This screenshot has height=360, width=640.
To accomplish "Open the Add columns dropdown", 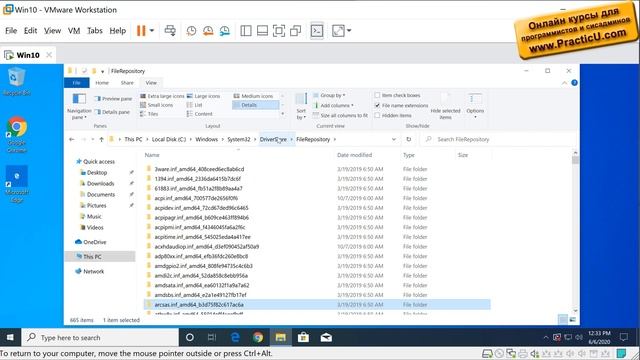I will [333, 105].
